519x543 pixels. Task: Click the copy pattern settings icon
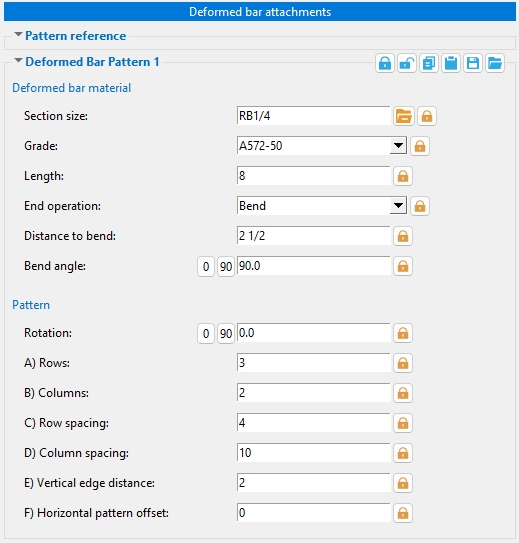(429, 63)
